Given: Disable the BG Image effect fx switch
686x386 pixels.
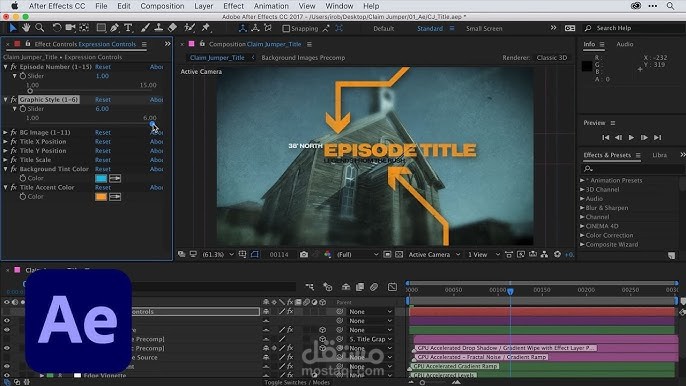Looking at the screenshot, I should pos(14,132).
